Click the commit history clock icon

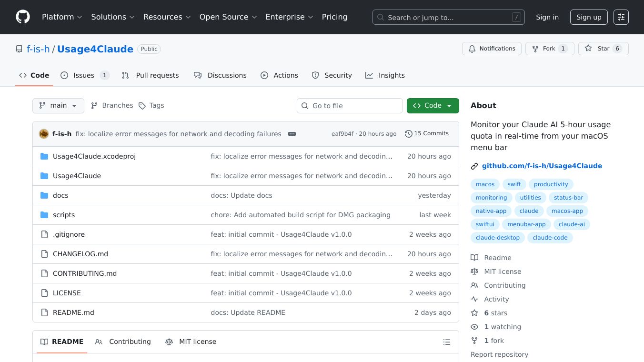[408, 134]
